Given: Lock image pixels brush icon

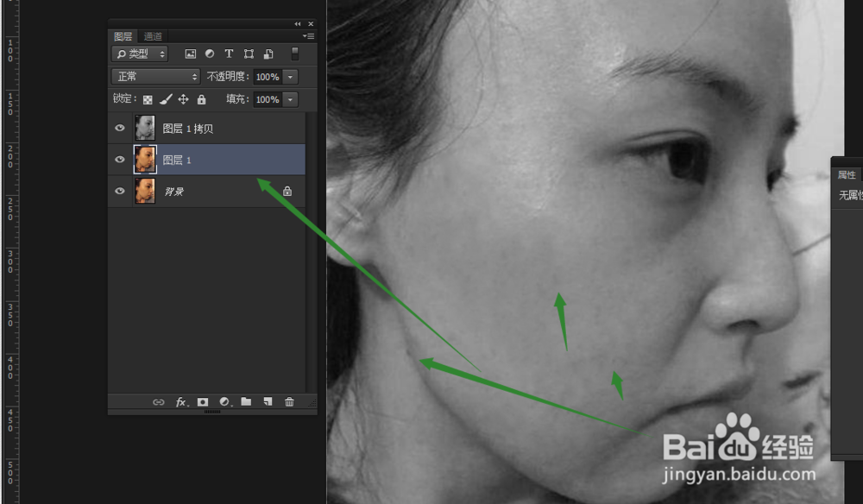Looking at the screenshot, I should coord(166,99).
